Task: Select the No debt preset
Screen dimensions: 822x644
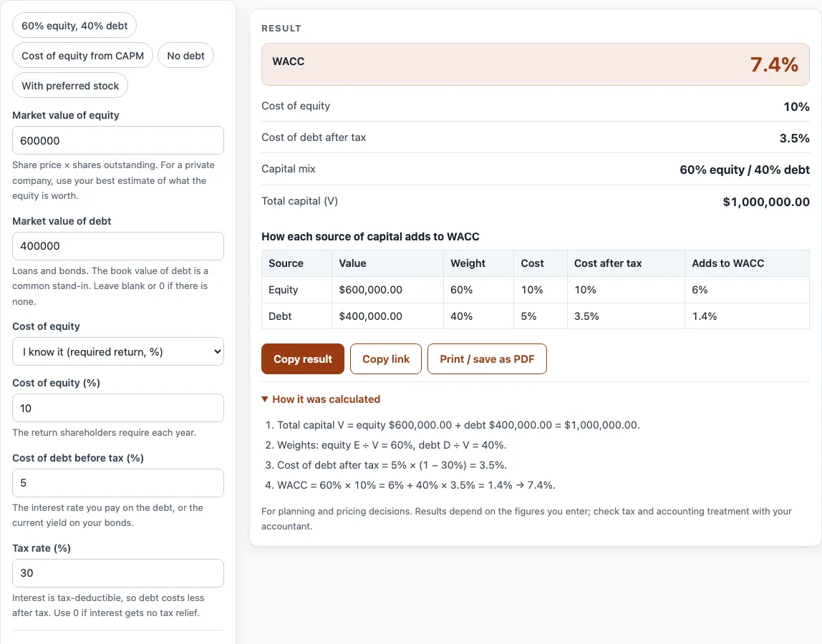Action: point(185,56)
